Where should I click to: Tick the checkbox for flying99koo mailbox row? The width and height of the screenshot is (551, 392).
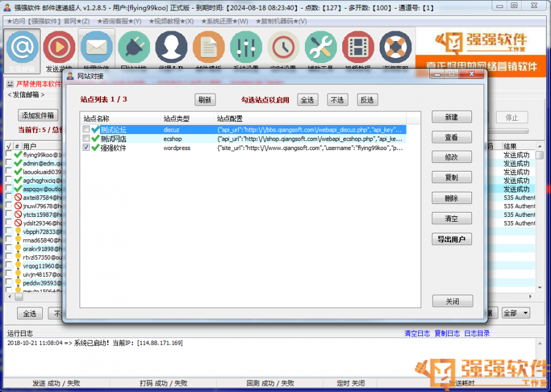click(x=9, y=154)
